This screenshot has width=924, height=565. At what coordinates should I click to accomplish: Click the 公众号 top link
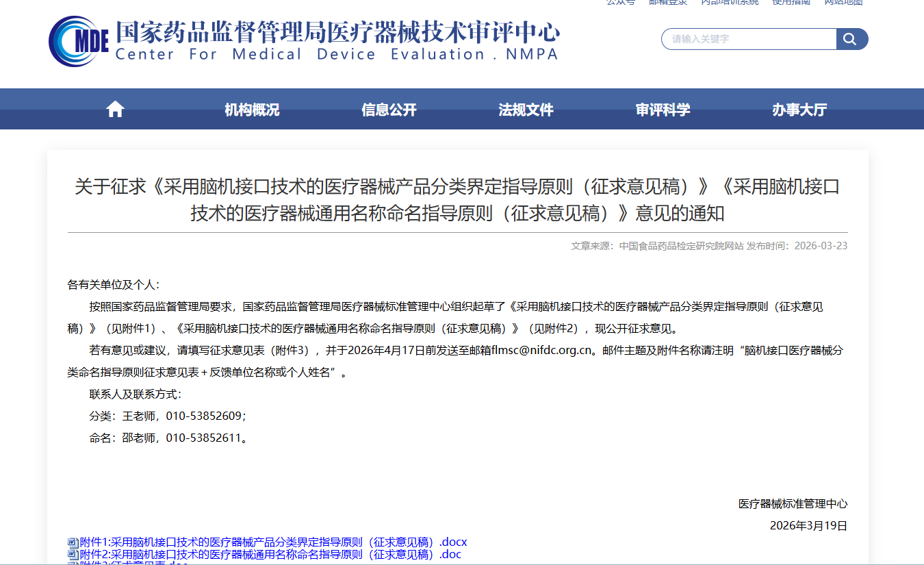click(x=620, y=2)
